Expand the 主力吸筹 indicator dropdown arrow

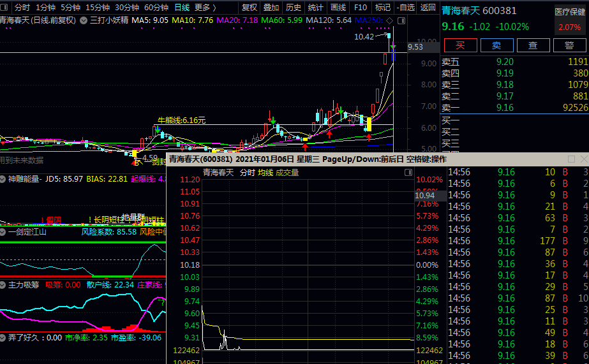tap(4, 285)
